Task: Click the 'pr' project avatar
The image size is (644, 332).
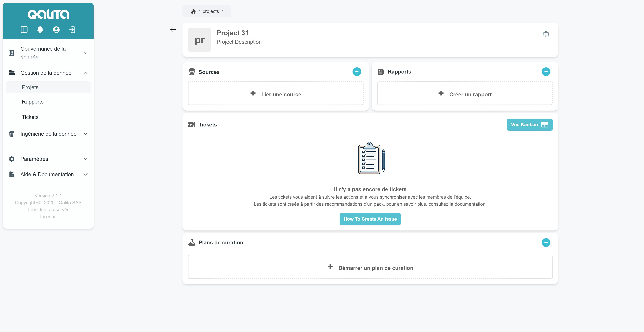Action: pos(200,40)
